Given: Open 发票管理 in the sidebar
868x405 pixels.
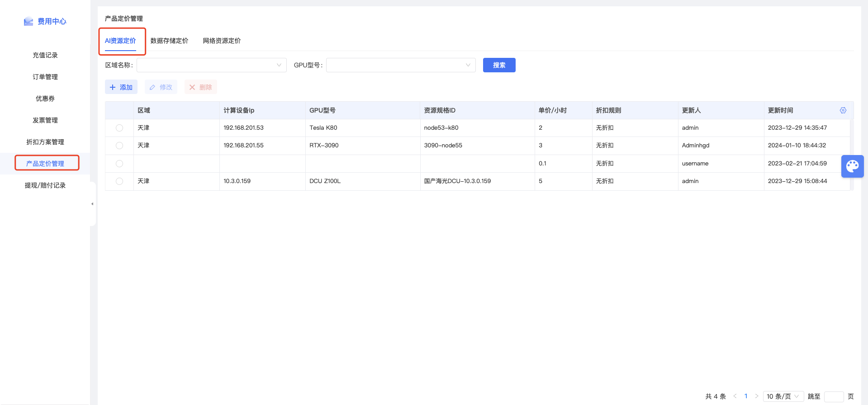Looking at the screenshot, I should [x=45, y=120].
